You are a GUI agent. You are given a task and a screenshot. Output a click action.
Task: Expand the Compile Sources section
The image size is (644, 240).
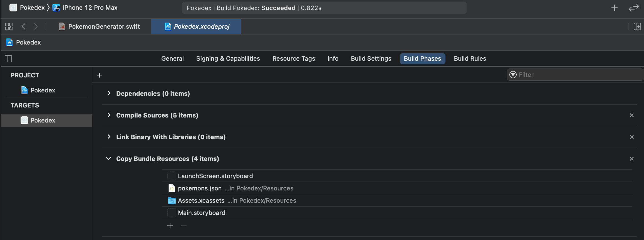[x=109, y=115]
